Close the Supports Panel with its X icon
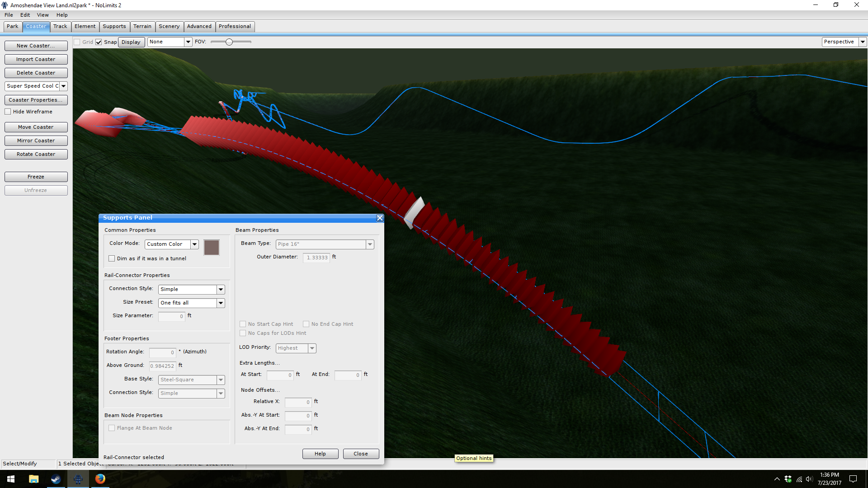The height and width of the screenshot is (488, 868). (x=380, y=218)
